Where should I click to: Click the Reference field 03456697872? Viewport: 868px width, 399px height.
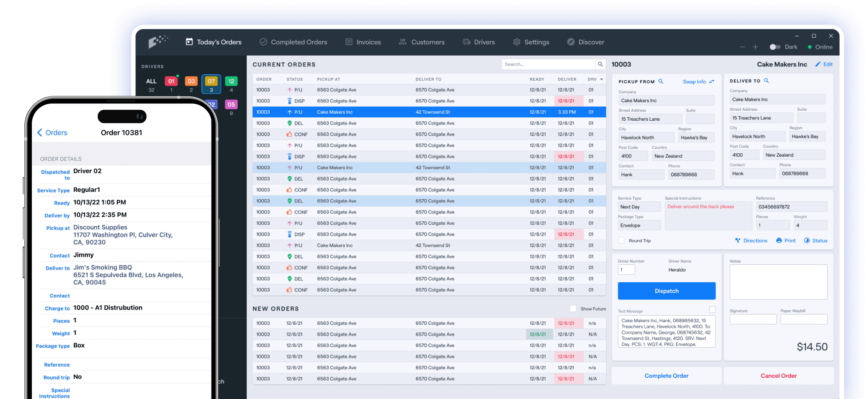tap(792, 207)
